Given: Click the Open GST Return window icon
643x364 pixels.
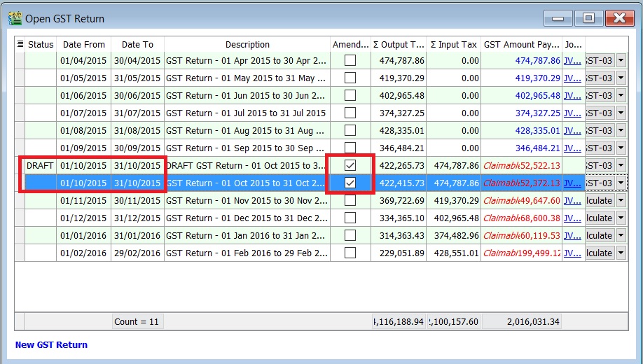Looking at the screenshot, I should tap(14, 18).
